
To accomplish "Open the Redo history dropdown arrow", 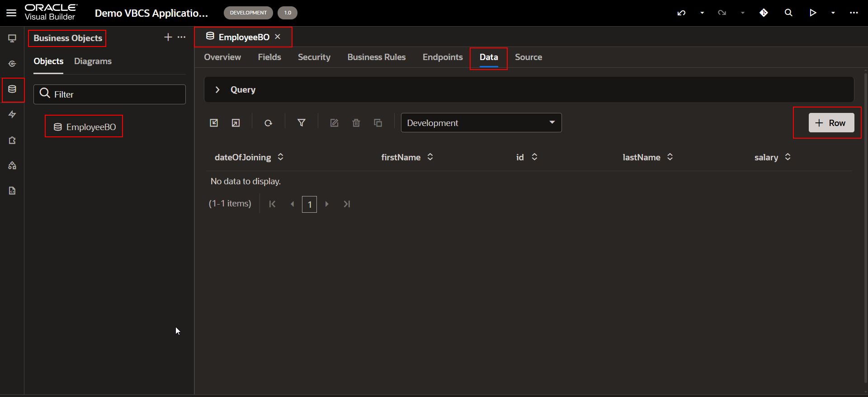I will coord(743,13).
